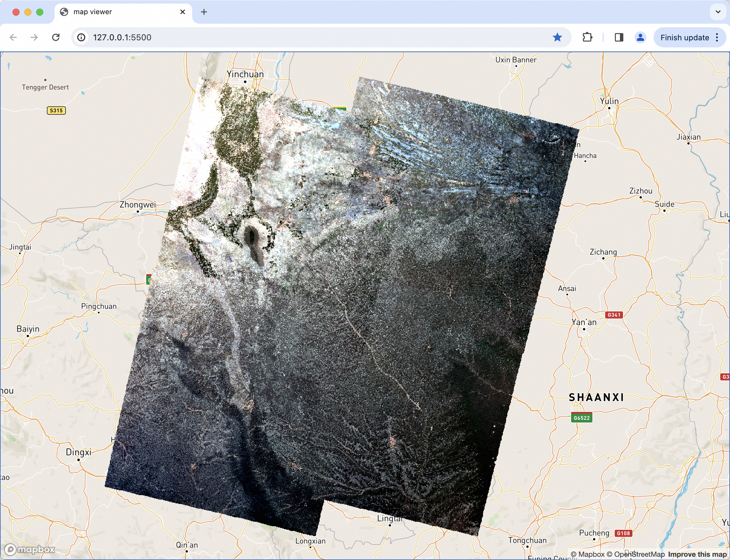
Task: Bookmark page with the star icon
Action: coord(557,37)
